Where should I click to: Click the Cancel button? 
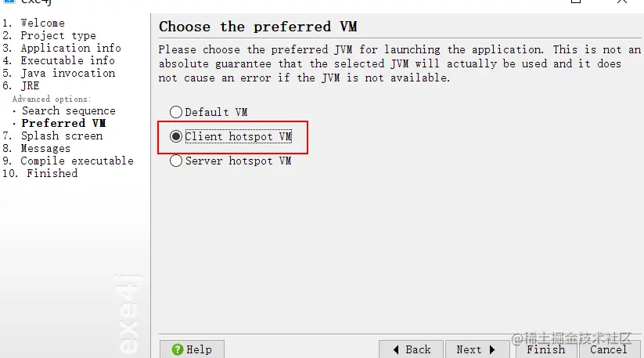pyautogui.click(x=609, y=349)
